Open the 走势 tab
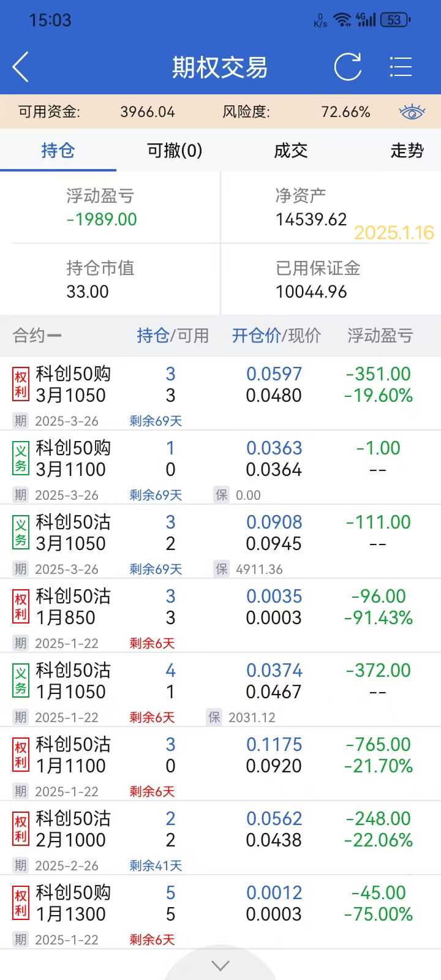The width and height of the screenshot is (441, 980). (407, 151)
